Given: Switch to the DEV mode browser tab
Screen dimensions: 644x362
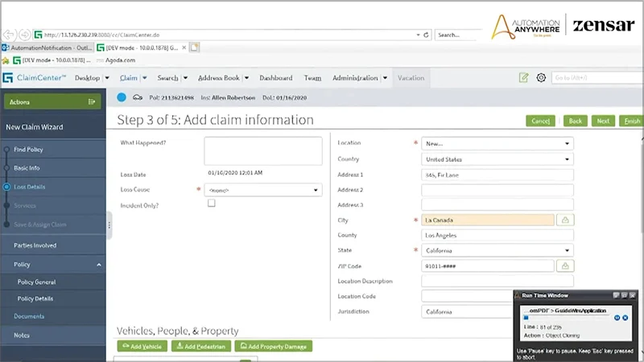Looking at the screenshot, I should [142, 47].
